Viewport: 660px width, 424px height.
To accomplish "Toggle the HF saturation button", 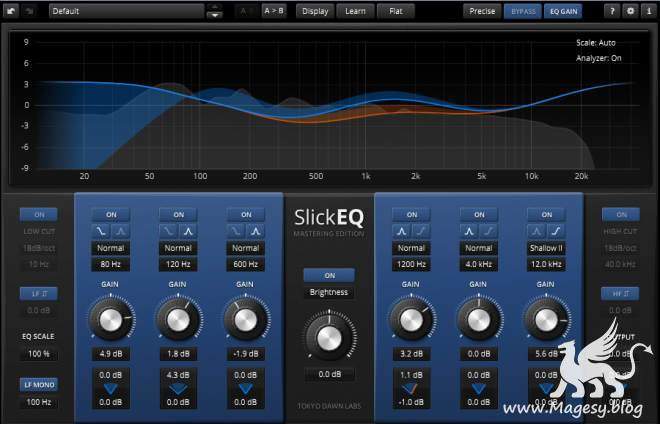I will [x=620, y=293].
